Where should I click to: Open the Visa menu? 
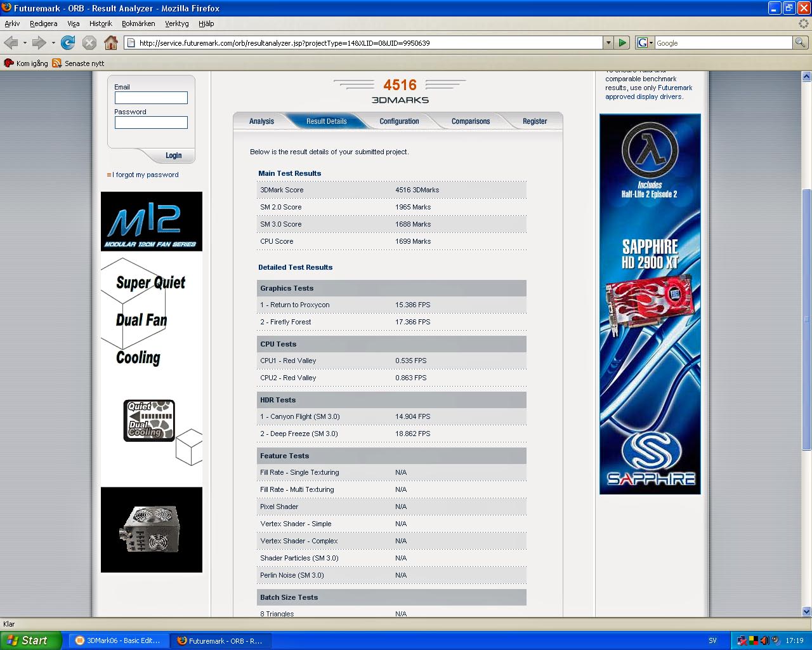pyautogui.click(x=74, y=23)
